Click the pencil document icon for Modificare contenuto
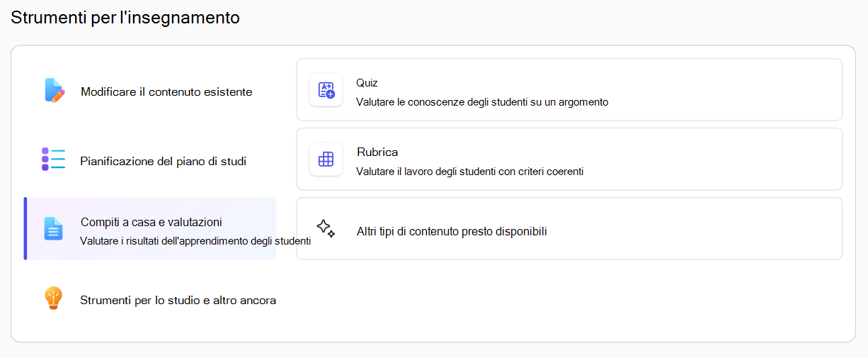Image resolution: width=868 pixels, height=358 pixels. pos(54,91)
